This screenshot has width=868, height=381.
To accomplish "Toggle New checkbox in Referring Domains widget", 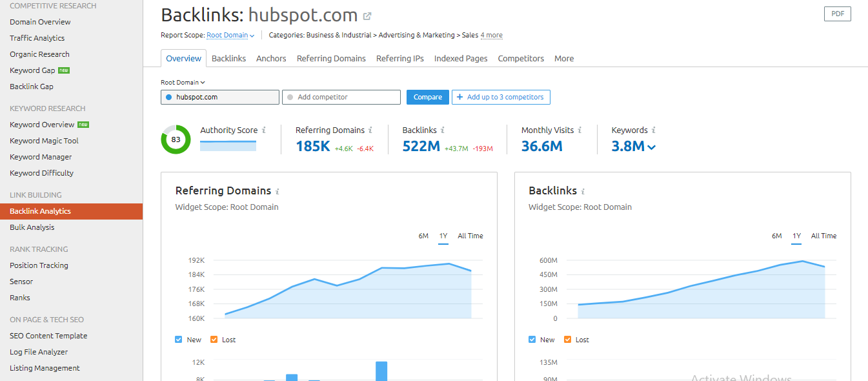I will tap(179, 340).
